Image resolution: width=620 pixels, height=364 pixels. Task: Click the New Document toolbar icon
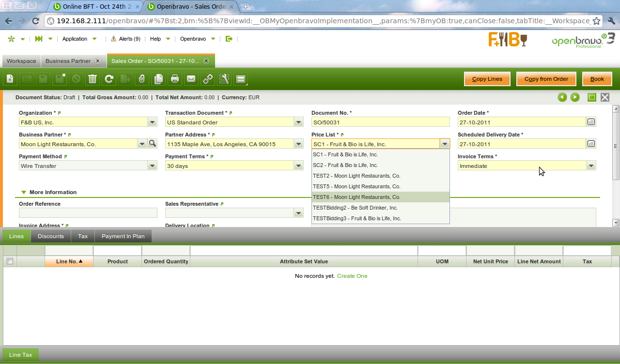(10, 79)
